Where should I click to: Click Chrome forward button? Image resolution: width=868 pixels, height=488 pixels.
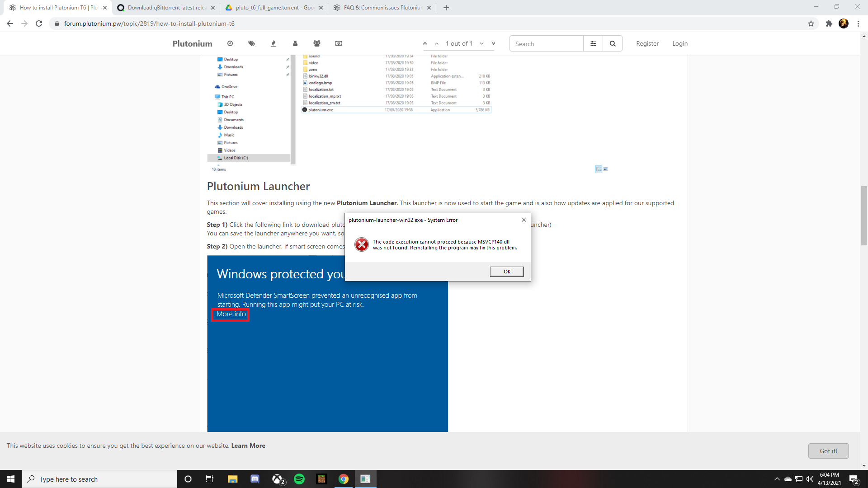coord(24,23)
